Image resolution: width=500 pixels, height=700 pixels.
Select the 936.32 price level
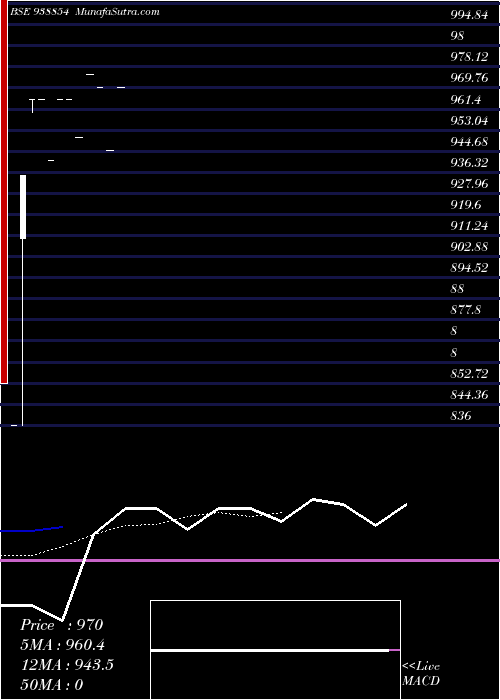(469, 163)
